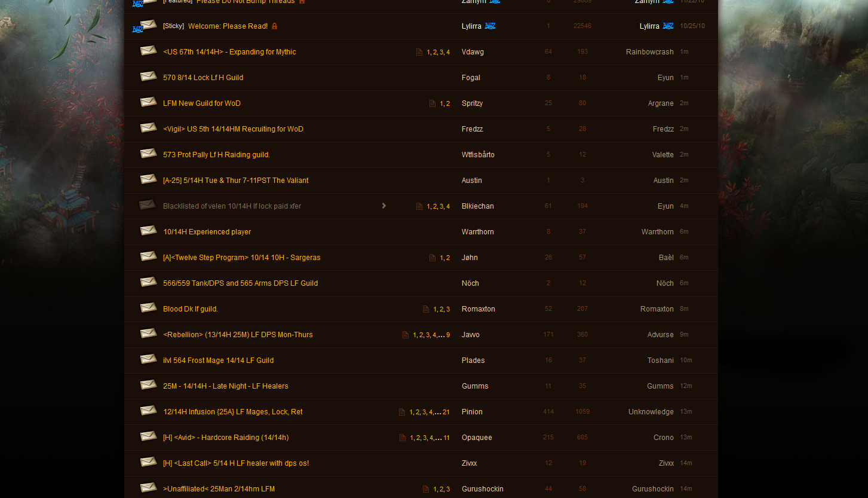This screenshot has width=868, height=498.
Task: Open 25M Late Night LF Healers thread
Action: tap(225, 386)
